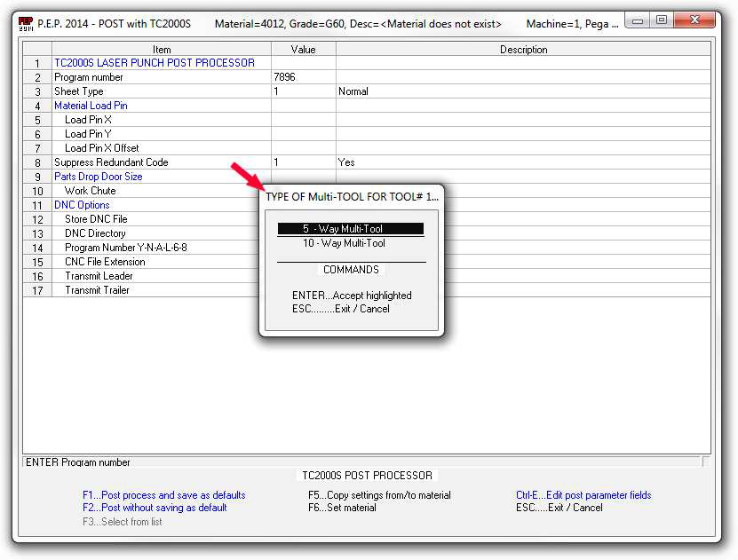Select the Sheet Type value cell
This screenshot has width=738, height=560.
click(303, 91)
